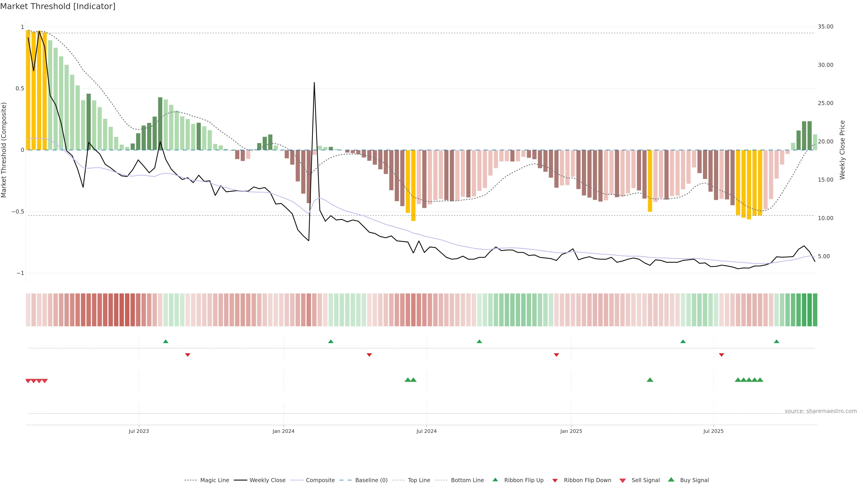Click the Weekly Close Price axis title
The image size is (868, 488).
coord(842,150)
